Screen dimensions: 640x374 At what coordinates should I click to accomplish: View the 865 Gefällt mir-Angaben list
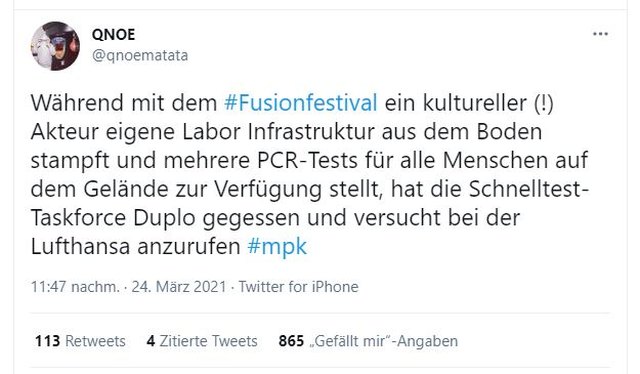pos(368,341)
